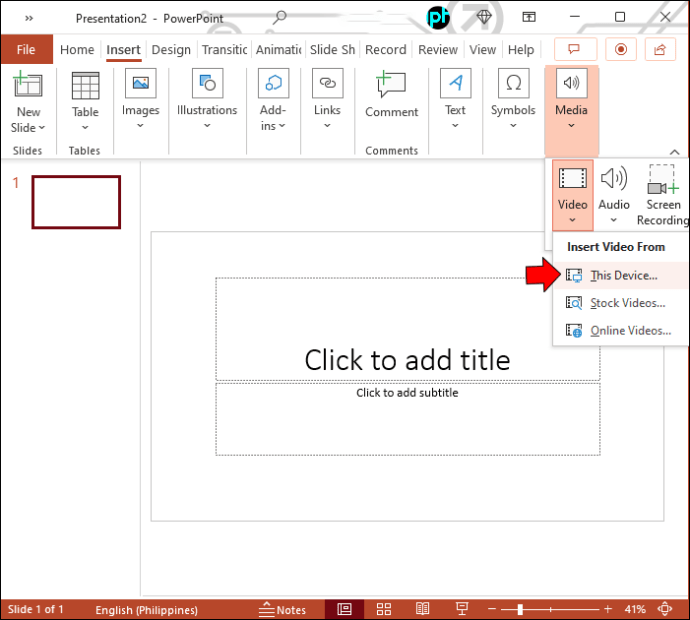Switch to the Home tab
The width and height of the screenshot is (690, 620).
click(x=77, y=49)
